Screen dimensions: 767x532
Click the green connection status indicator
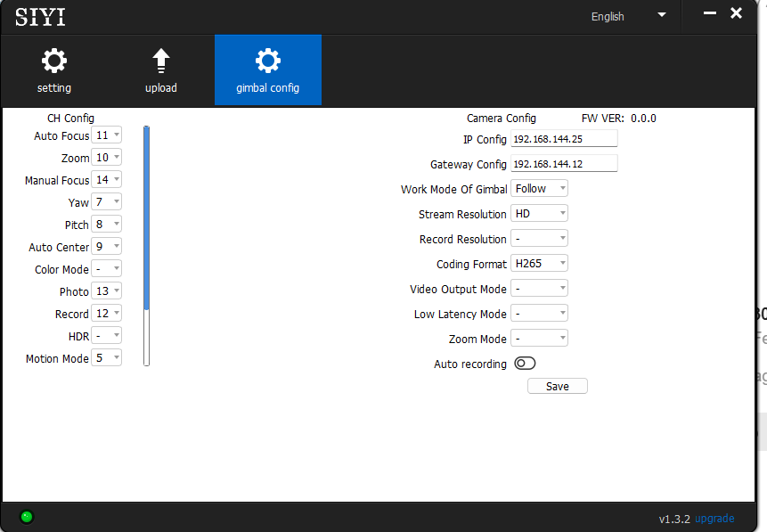coord(27,517)
